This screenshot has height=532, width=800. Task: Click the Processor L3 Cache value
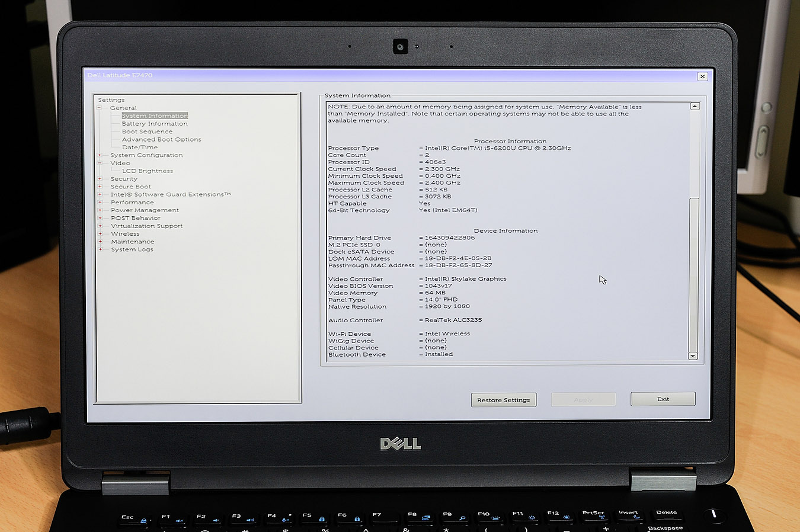[438, 196]
